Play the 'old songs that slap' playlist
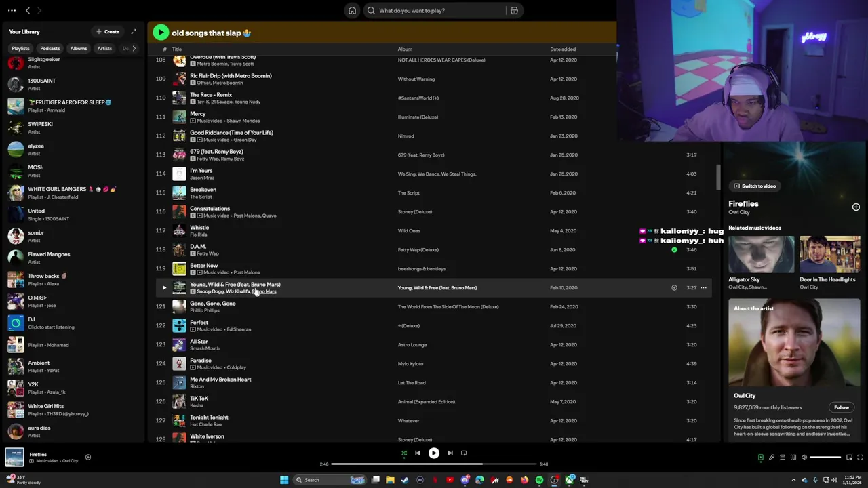This screenshot has height=488, width=868. (x=161, y=32)
